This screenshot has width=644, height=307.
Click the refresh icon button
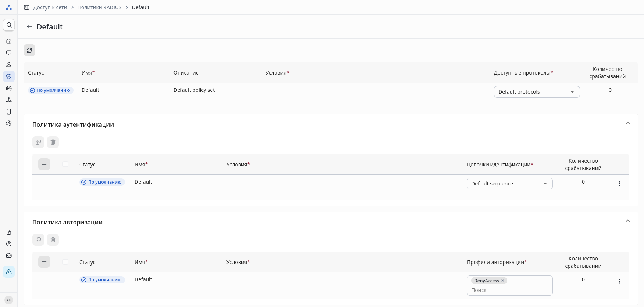tap(29, 50)
